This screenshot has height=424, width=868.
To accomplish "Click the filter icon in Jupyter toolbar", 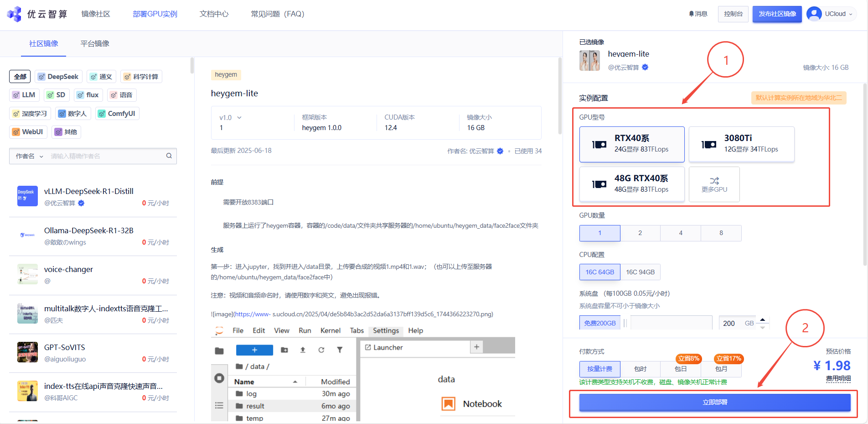I will click(340, 350).
